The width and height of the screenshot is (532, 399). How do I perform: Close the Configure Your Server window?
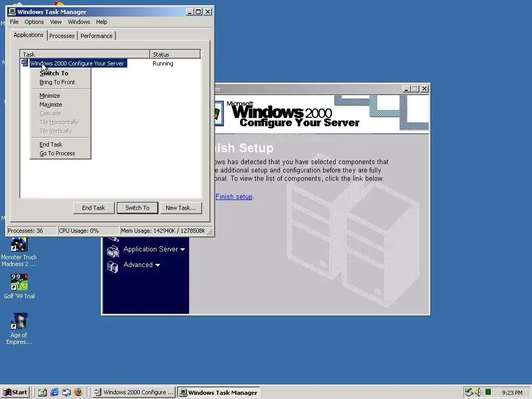[424, 88]
